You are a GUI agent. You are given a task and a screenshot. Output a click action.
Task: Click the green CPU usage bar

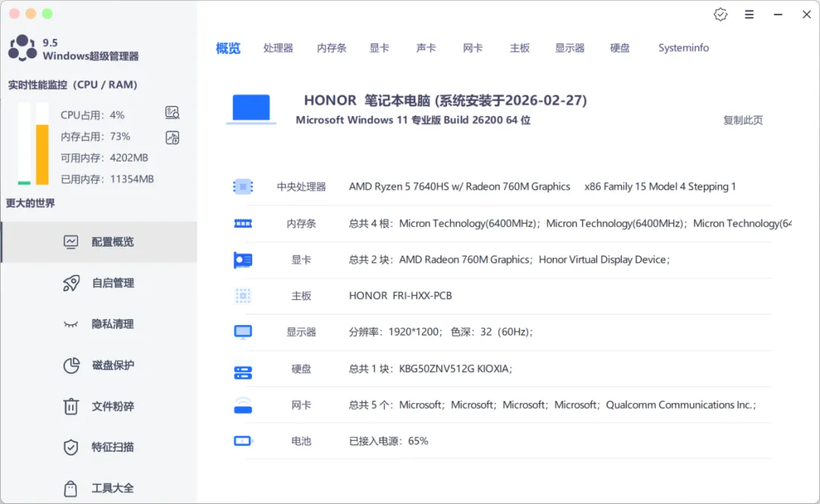point(24,183)
